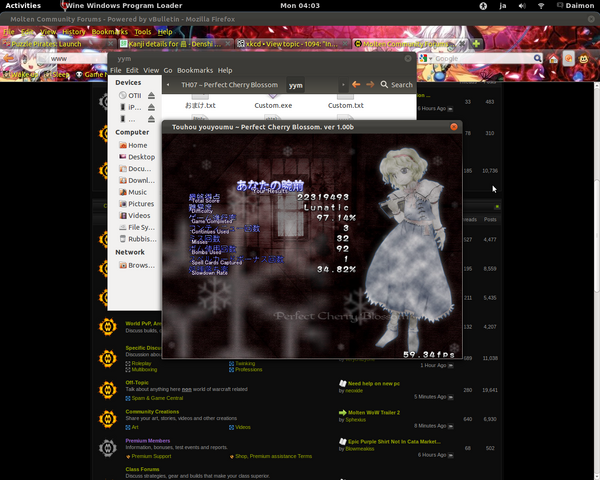Viewport: 600px width, 480px height.
Task: Open Downl... folder in sidebar
Action: (x=137, y=180)
